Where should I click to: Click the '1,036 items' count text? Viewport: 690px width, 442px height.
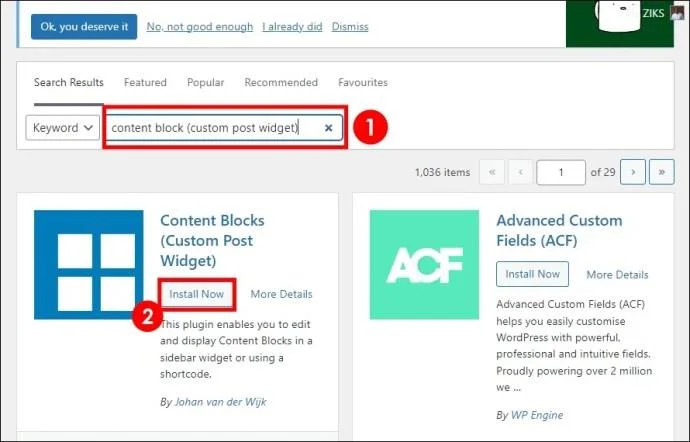pos(442,172)
